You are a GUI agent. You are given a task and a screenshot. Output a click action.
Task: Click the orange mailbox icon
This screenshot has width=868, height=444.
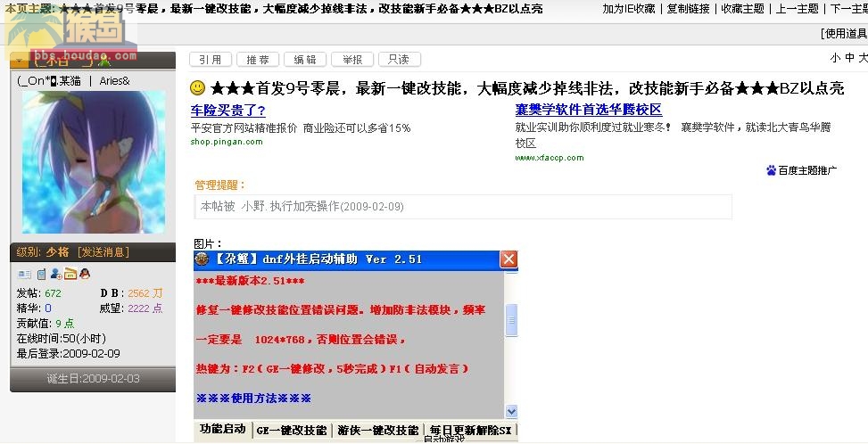coord(70,274)
